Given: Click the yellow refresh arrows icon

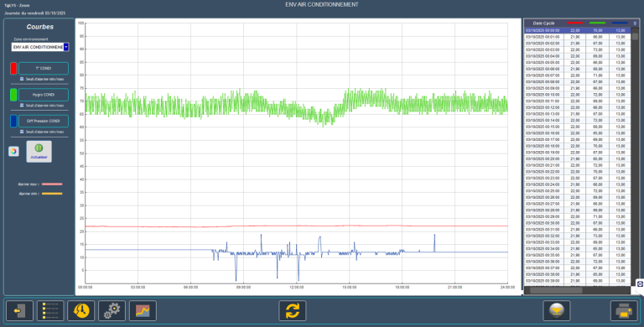Looking at the screenshot, I should 292,311.
